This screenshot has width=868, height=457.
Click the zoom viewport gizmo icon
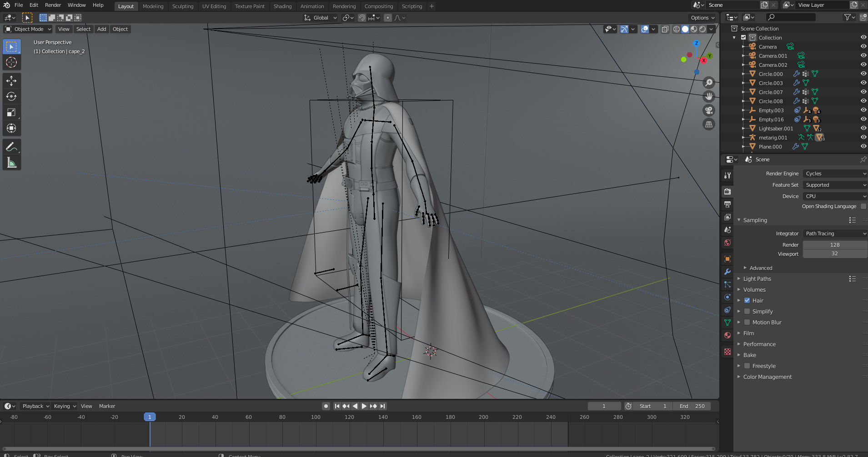tap(709, 83)
